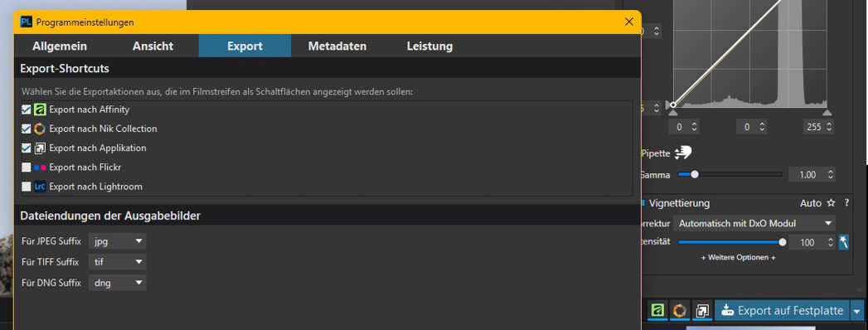
Task: Click the Auto label in Vignettierung header
Action: click(811, 203)
